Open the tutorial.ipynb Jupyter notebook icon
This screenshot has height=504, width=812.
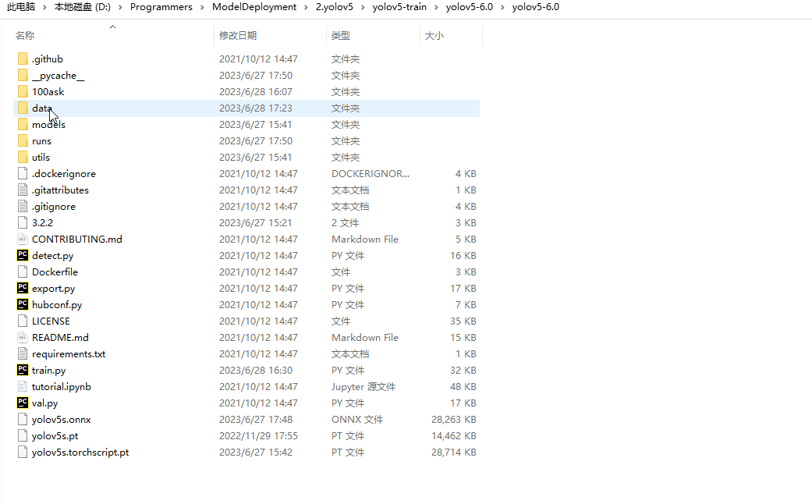(x=23, y=386)
